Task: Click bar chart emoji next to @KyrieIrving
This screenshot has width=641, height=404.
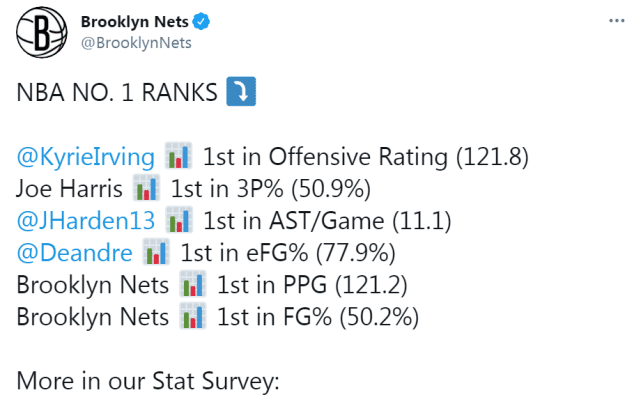Action: point(178,157)
